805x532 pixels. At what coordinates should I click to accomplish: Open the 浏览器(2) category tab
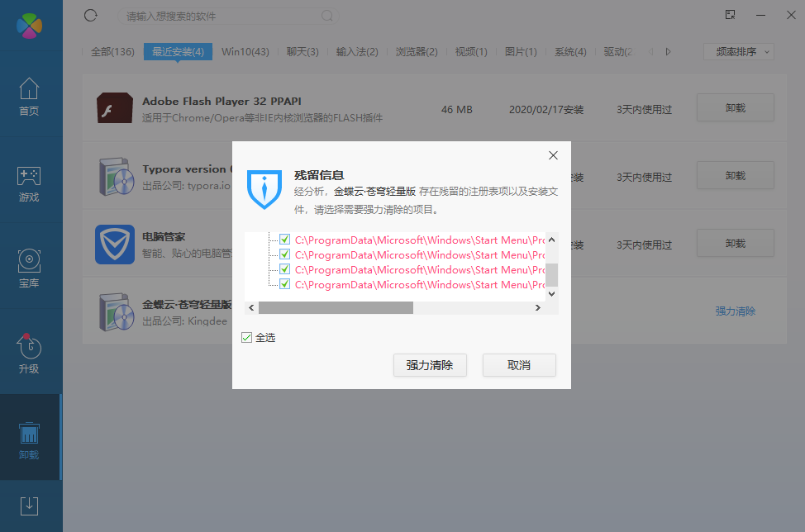pyautogui.click(x=417, y=52)
